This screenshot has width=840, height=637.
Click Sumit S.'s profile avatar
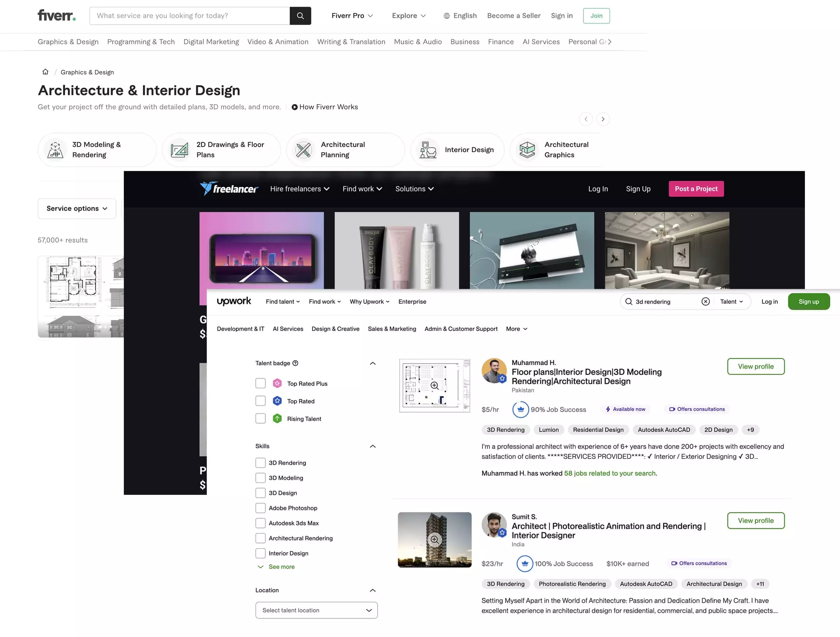(494, 525)
